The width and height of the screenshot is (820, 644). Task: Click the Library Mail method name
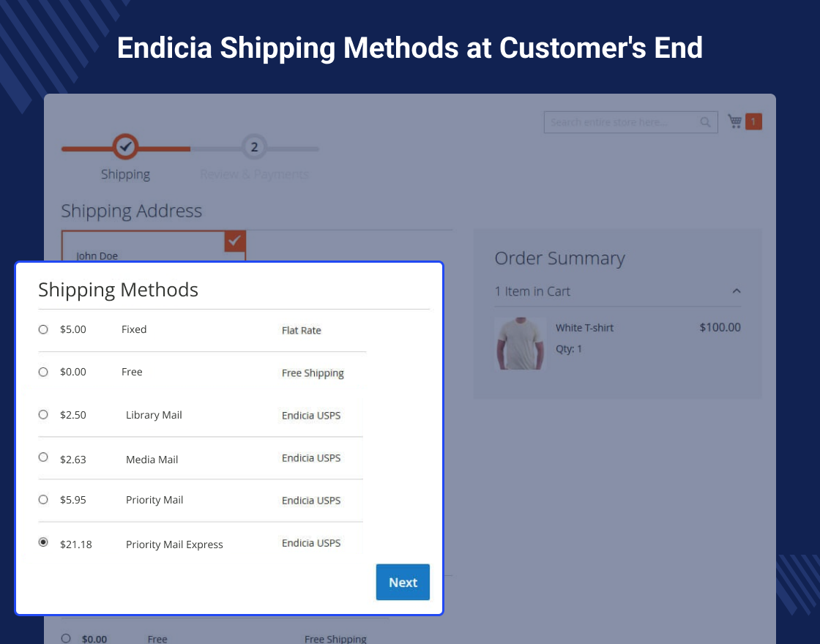tap(154, 415)
